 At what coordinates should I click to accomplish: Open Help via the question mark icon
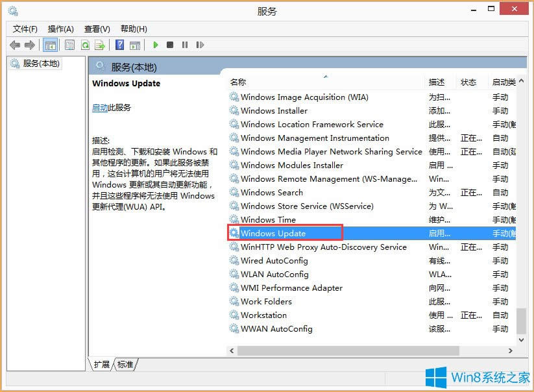tap(119, 44)
